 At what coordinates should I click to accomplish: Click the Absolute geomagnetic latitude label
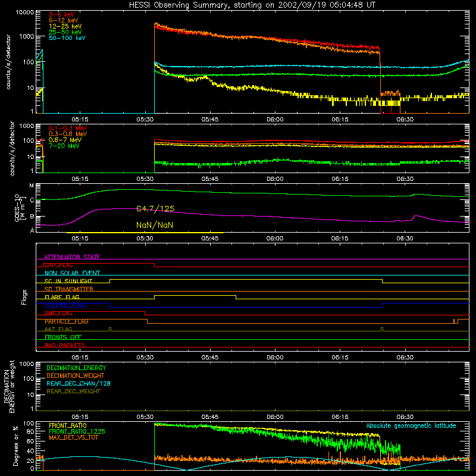point(411,425)
